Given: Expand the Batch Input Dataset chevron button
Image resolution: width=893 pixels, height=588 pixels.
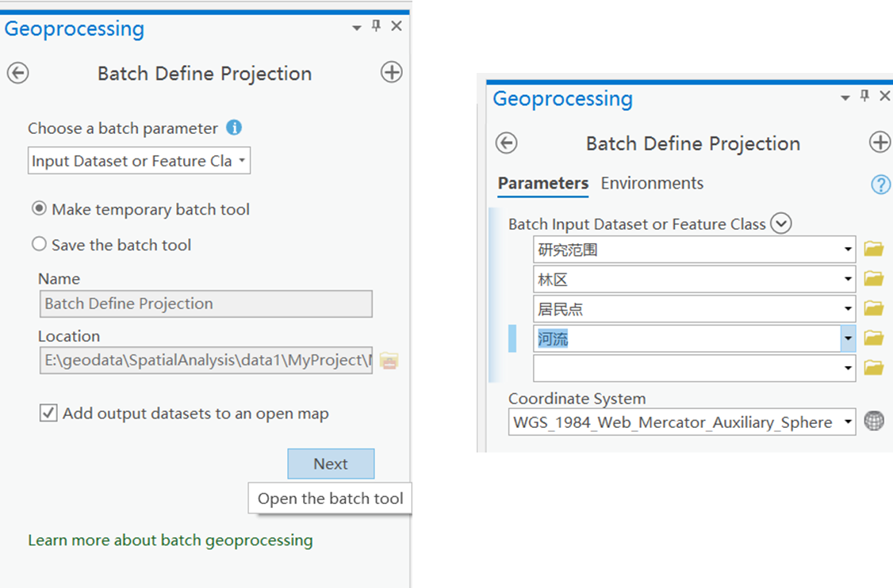Looking at the screenshot, I should (x=781, y=223).
